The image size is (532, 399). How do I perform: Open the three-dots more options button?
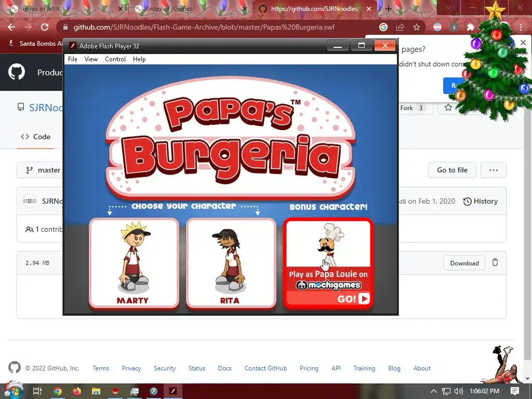coord(494,170)
